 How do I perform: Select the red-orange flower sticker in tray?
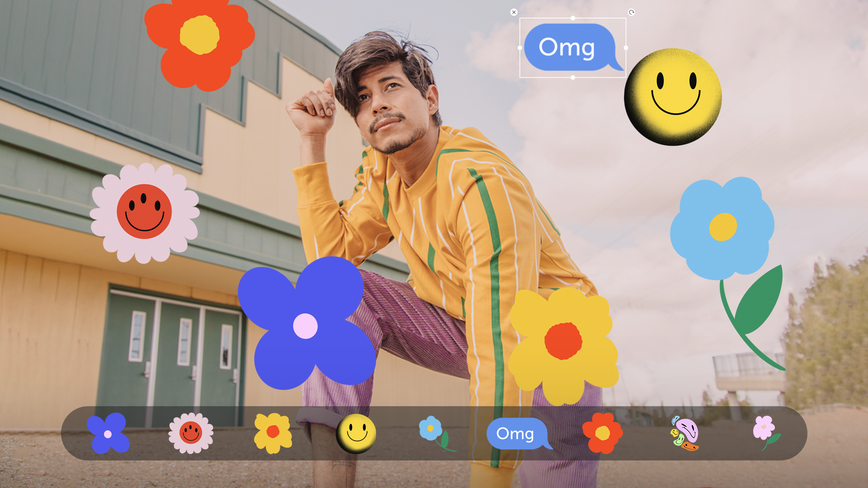(602, 433)
